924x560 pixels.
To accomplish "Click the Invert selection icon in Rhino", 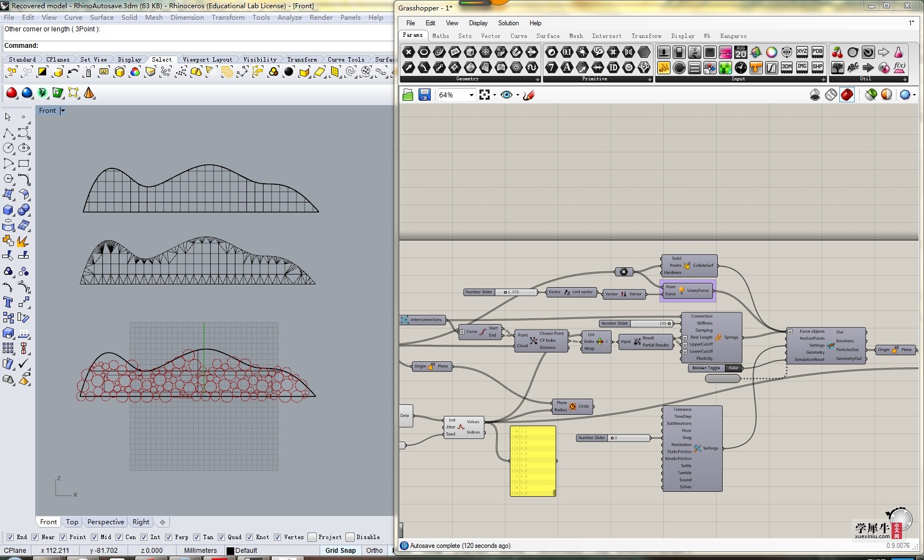I will [42, 72].
